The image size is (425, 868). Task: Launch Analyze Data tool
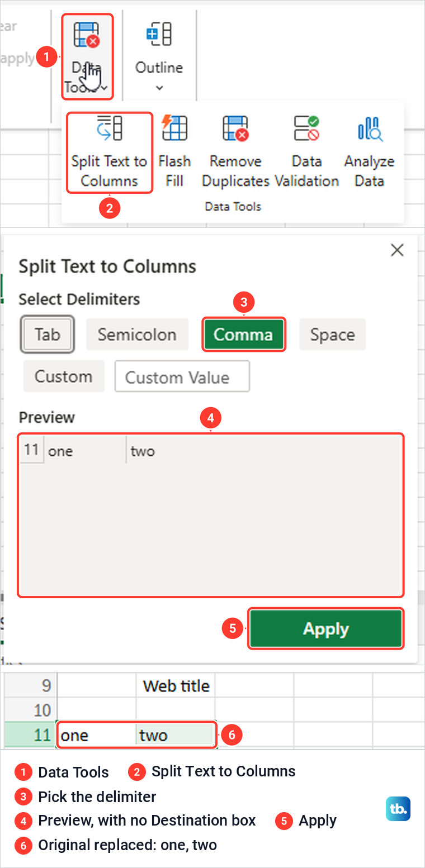coord(369,152)
